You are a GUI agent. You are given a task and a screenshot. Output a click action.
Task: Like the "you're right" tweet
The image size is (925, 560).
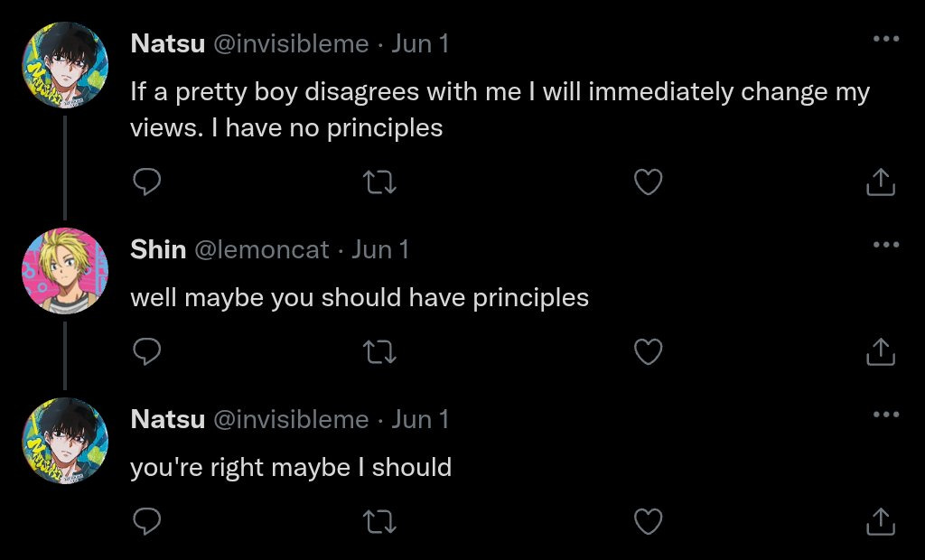point(648,521)
